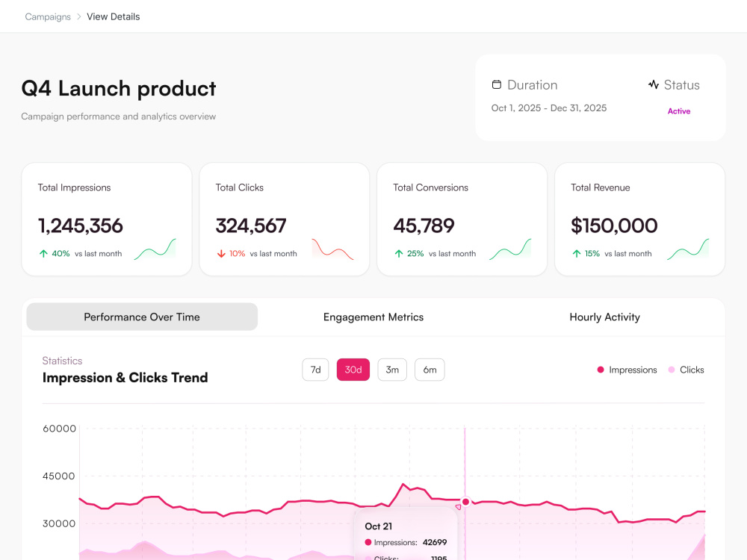Click the red down arrow in Total Clicks
747x560 pixels.
click(x=221, y=253)
